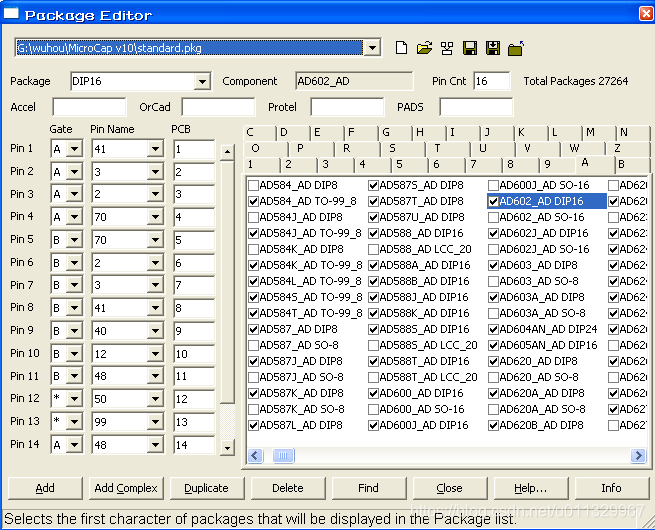
Task: Open Pin 13 Pin Name dropdown
Action: [x=155, y=422]
